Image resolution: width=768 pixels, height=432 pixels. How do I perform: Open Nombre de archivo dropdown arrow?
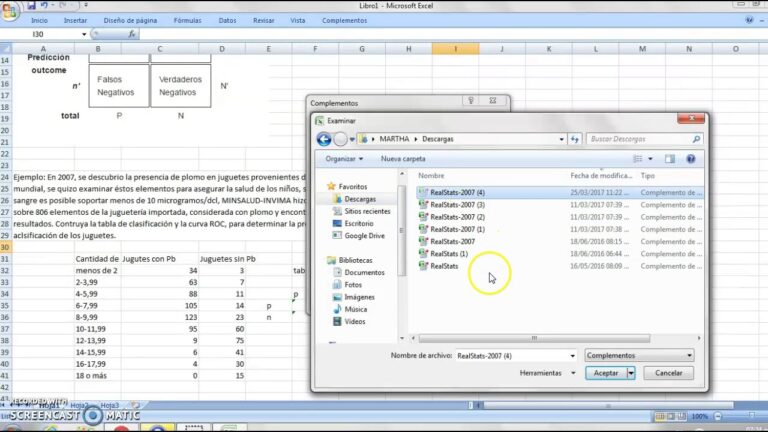[573, 356]
